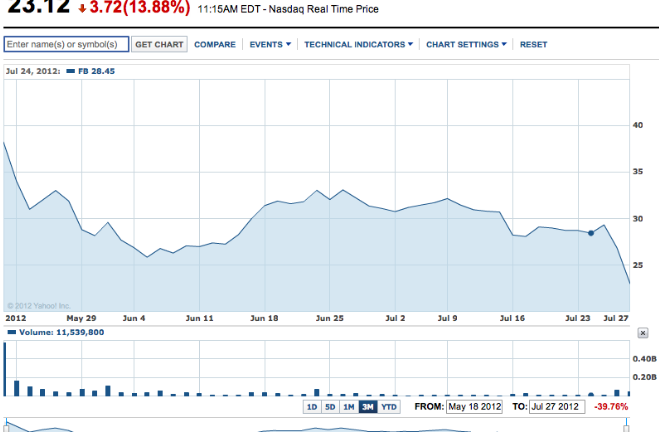This screenshot has height=432, width=659.
Task: Click the Jul 24, 2012 date label
Action: 33,71
